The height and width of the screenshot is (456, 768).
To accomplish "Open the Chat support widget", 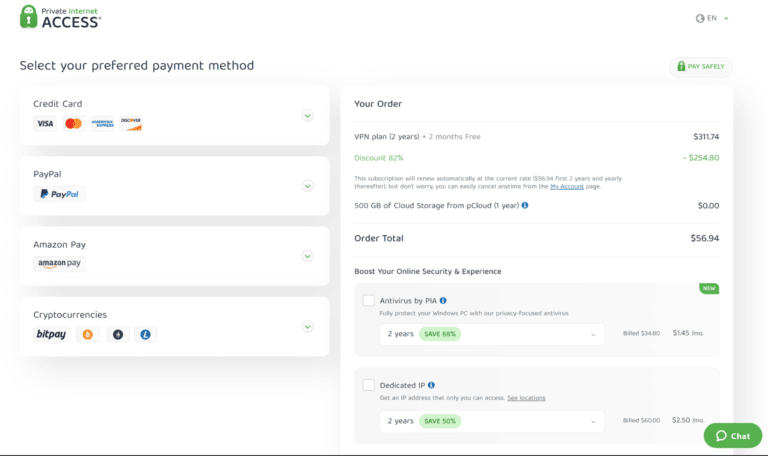I will tap(732, 436).
